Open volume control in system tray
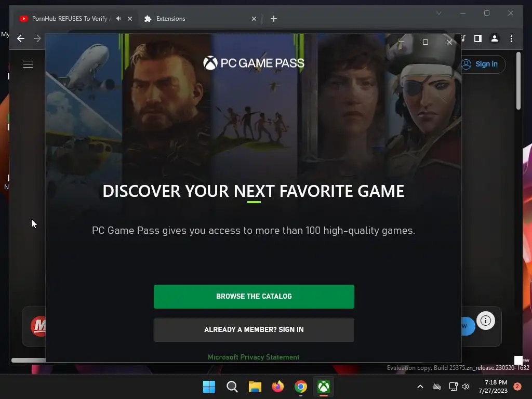This screenshot has width=532, height=399. (x=465, y=387)
